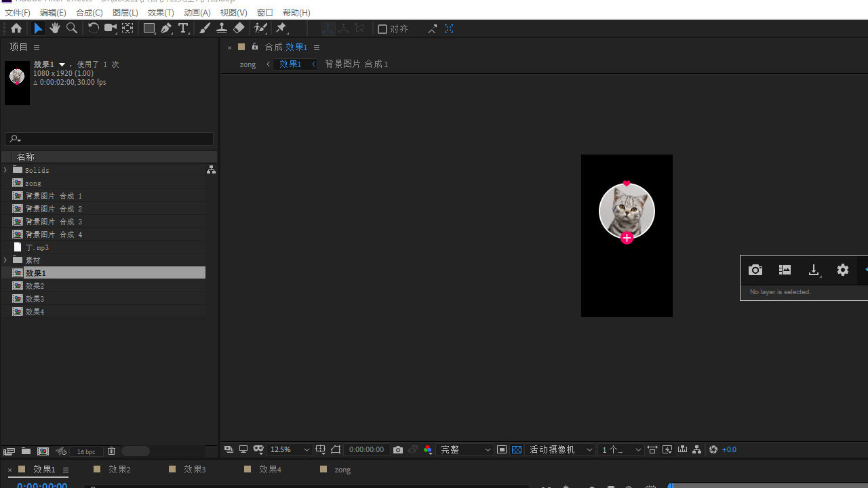Select the Rectangle shape tool
This screenshot has height=488, width=868.
click(x=149, y=28)
